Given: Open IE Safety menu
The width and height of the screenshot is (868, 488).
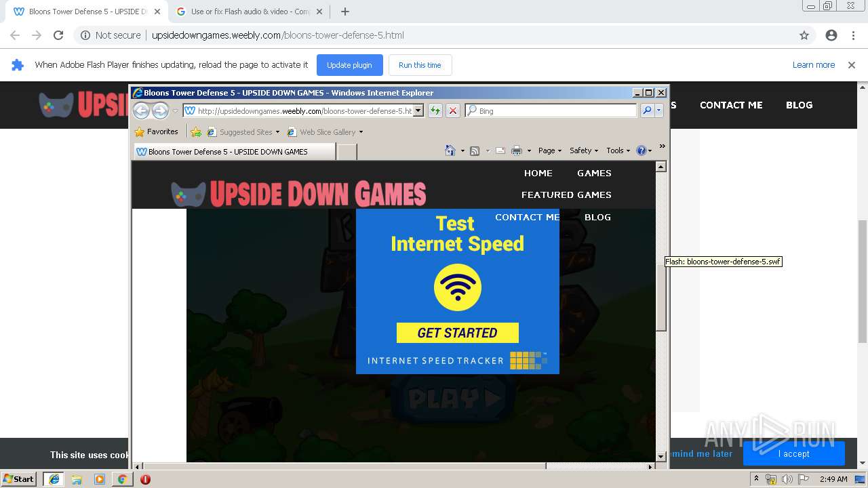Looking at the screenshot, I should 583,150.
